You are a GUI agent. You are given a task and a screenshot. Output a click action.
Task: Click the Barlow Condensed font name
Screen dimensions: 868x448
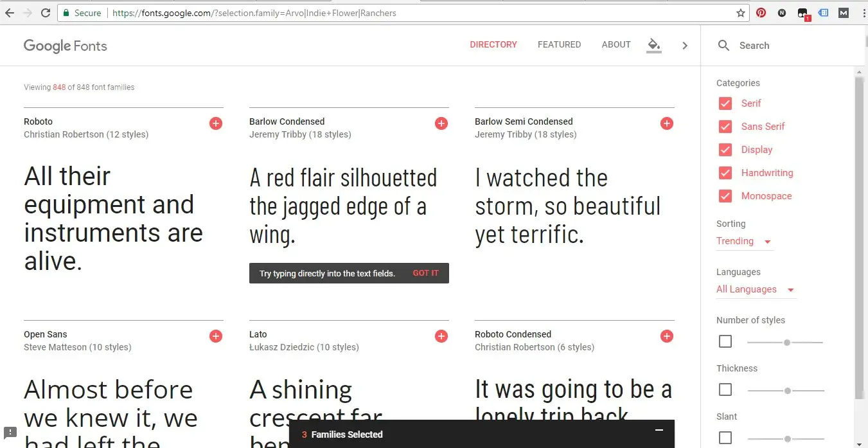point(287,121)
